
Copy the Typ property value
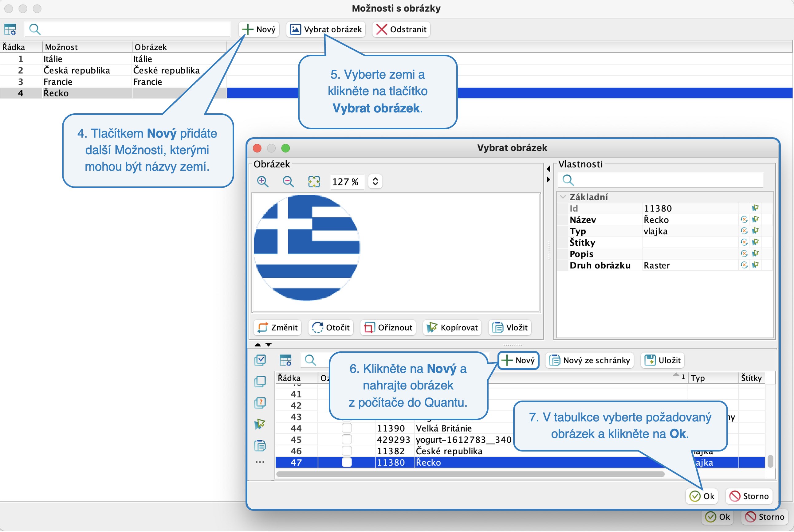click(x=756, y=231)
